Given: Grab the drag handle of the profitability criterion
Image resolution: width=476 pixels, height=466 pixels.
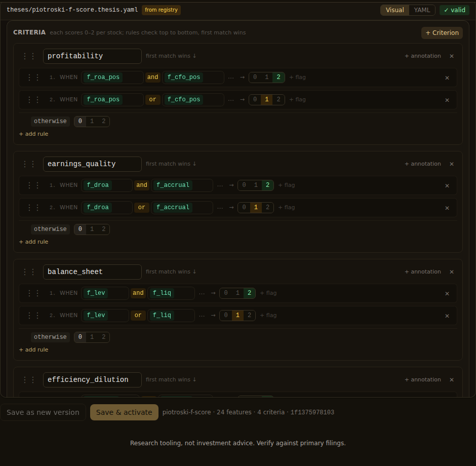Looking at the screenshot, I should coord(29,56).
